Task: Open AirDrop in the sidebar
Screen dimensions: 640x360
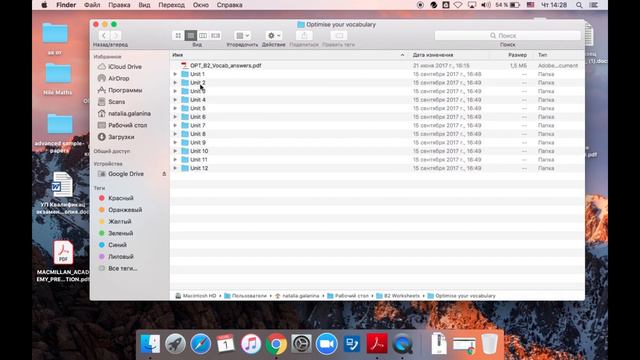Action: tap(118, 78)
